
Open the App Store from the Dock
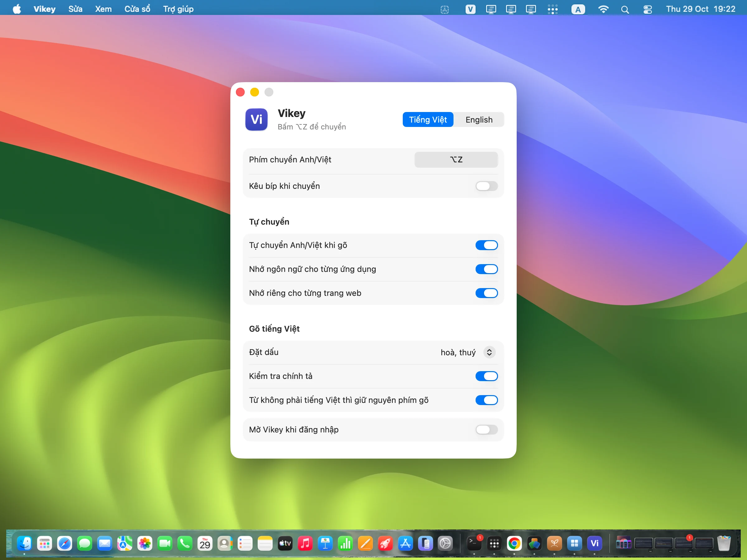point(405,544)
